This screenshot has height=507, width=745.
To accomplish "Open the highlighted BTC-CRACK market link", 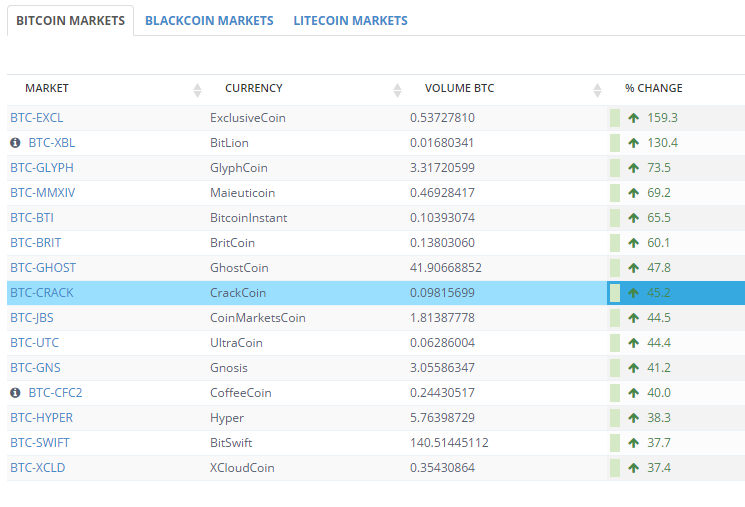I will tap(42, 293).
